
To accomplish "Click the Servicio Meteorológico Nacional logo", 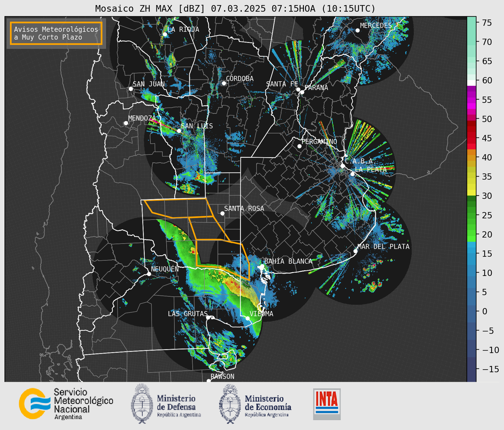I will point(66,404).
